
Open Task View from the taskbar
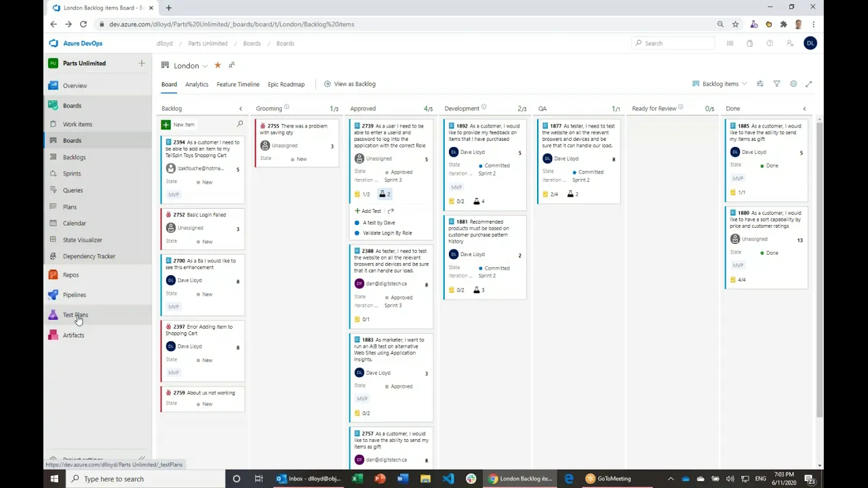258,479
